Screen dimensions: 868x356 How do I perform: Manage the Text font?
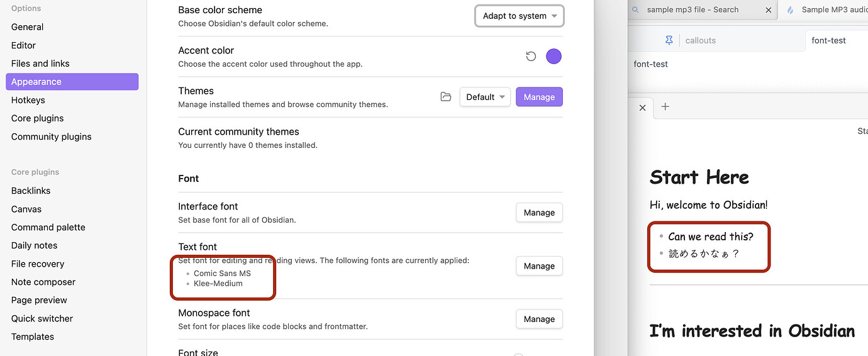pyautogui.click(x=539, y=266)
